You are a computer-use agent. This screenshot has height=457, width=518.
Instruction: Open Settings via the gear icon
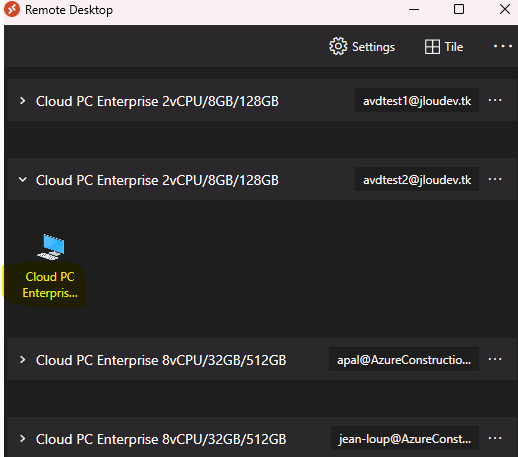pos(338,46)
